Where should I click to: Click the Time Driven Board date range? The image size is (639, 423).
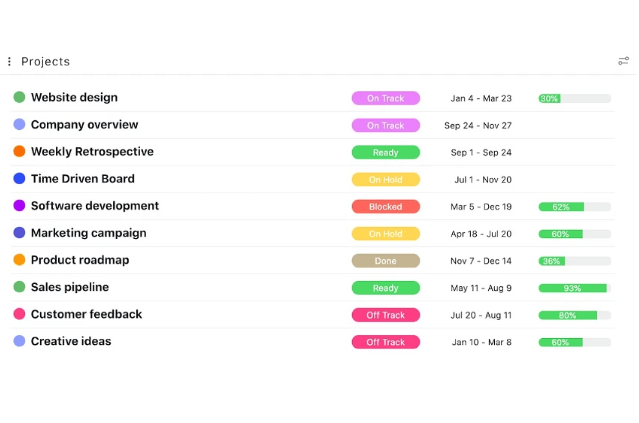pyautogui.click(x=482, y=180)
